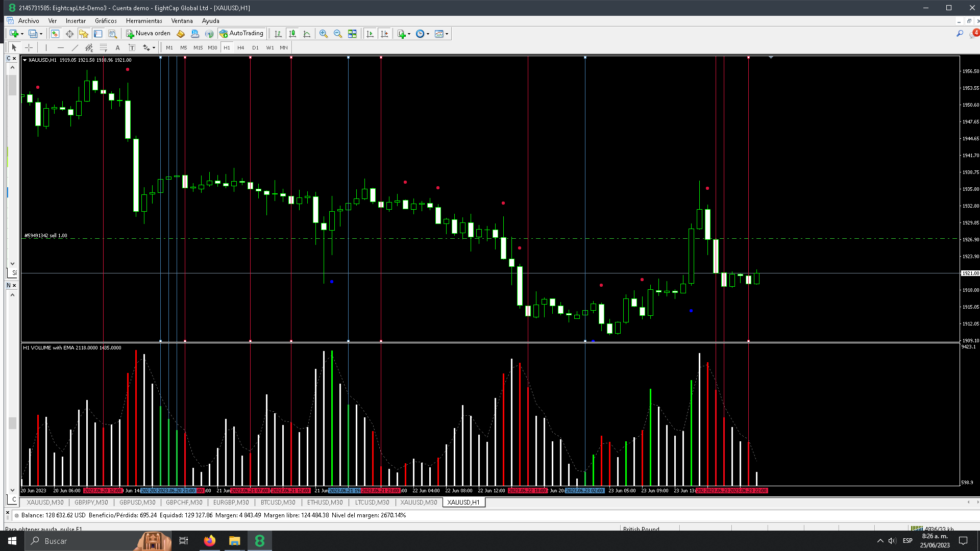The image size is (980, 551).
Task: Switch chart to candlestick display
Action: [x=292, y=34]
